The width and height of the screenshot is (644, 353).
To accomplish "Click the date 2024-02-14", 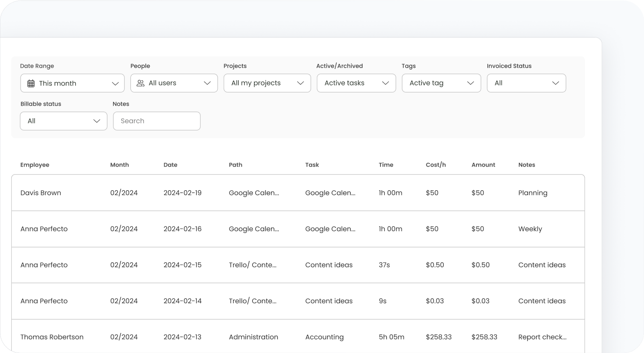I will coord(182,301).
